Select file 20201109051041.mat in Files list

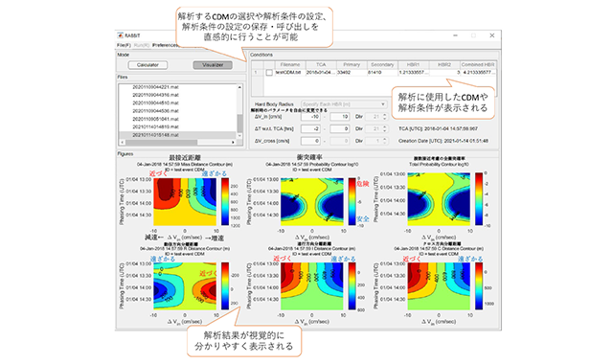point(155,119)
